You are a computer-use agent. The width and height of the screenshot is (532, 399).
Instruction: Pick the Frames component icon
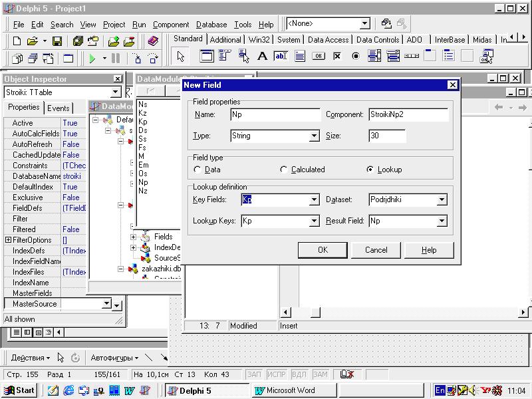point(207,56)
